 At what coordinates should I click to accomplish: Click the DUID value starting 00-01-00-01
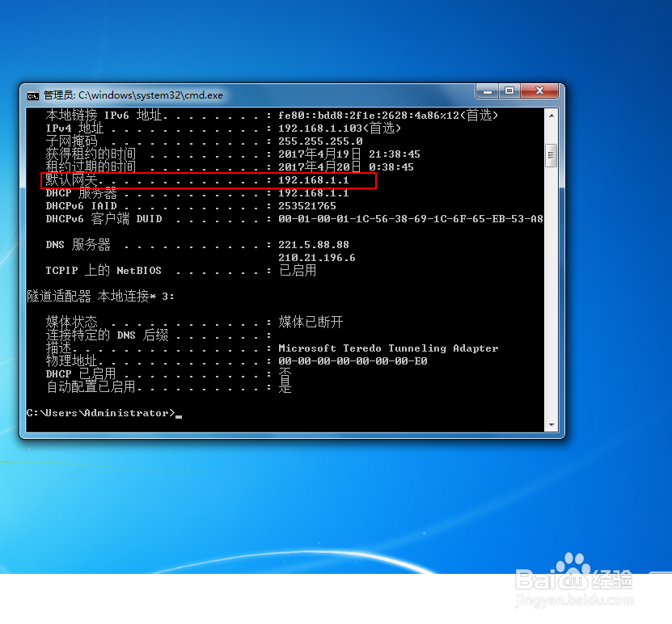click(411, 219)
